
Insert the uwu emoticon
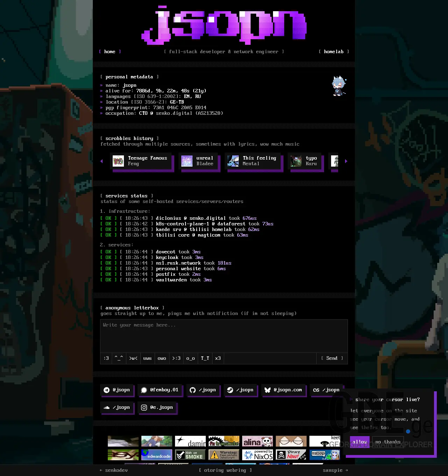click(x=148, y=358)
